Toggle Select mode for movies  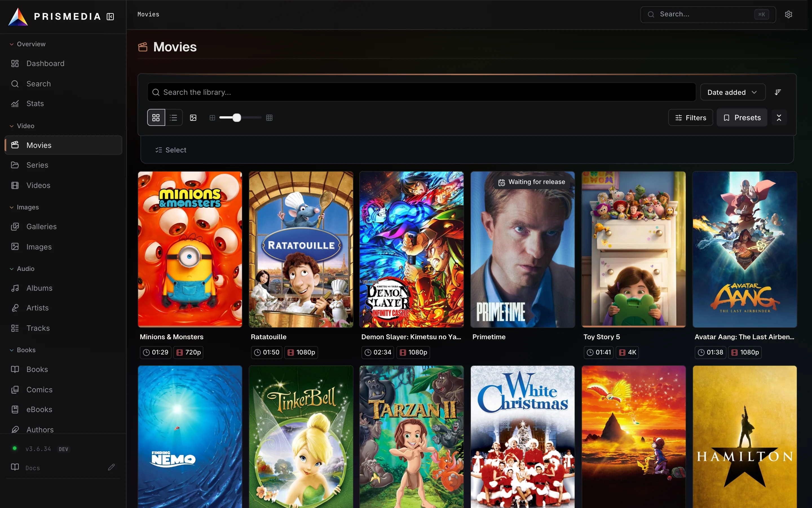click(x=171, y=150)
